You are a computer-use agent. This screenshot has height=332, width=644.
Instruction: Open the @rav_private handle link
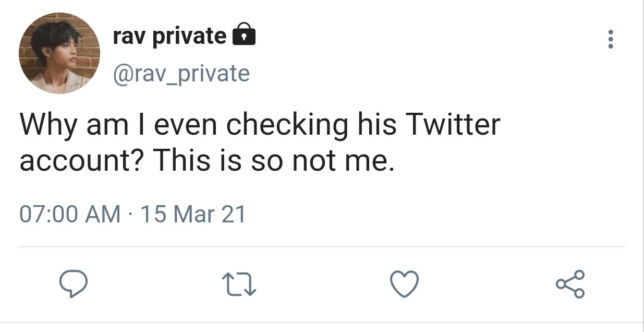[181, 74]
